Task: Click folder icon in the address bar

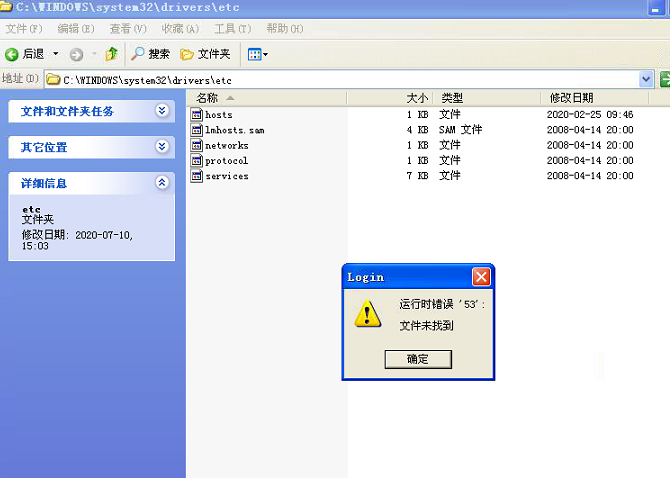Action: pyautogui.click(x=53, y=79)
